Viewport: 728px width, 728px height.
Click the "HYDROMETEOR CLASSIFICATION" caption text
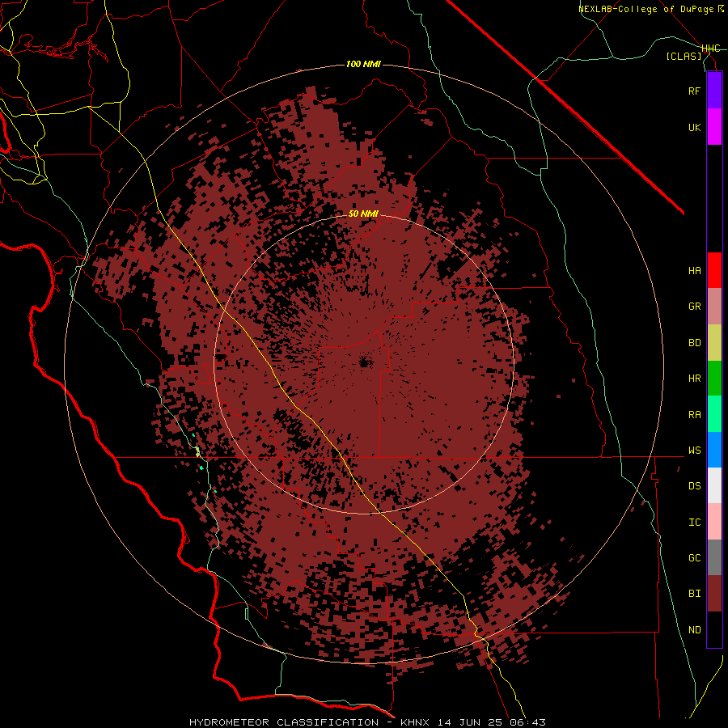click(x=284, y=722)
